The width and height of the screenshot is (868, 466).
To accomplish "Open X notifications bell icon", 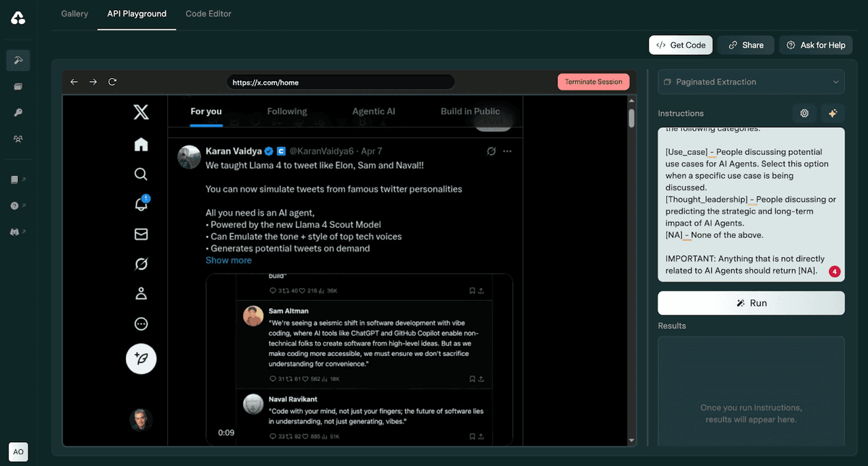I will [141, 204].
